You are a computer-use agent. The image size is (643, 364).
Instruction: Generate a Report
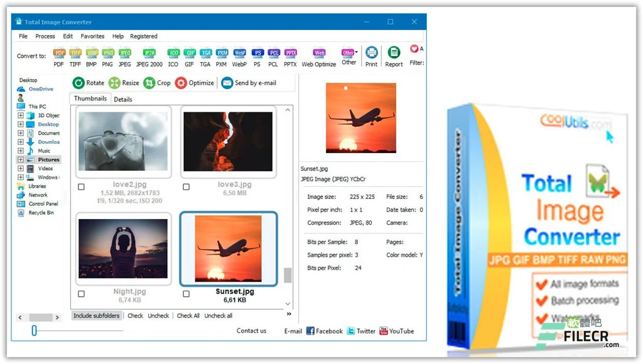(x=394, y=56)
